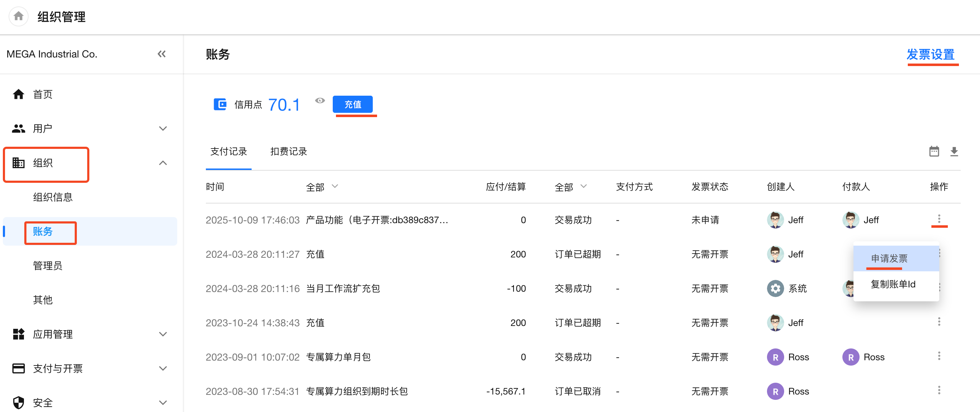Click the home icon in top bar
Screen dimensions: 980x412
click(x=18, y=16)
